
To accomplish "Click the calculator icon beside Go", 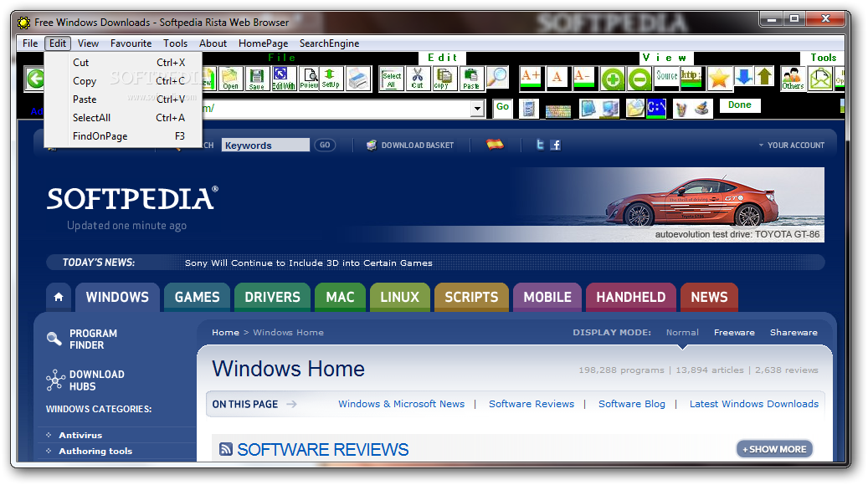I will coord(529,109).
